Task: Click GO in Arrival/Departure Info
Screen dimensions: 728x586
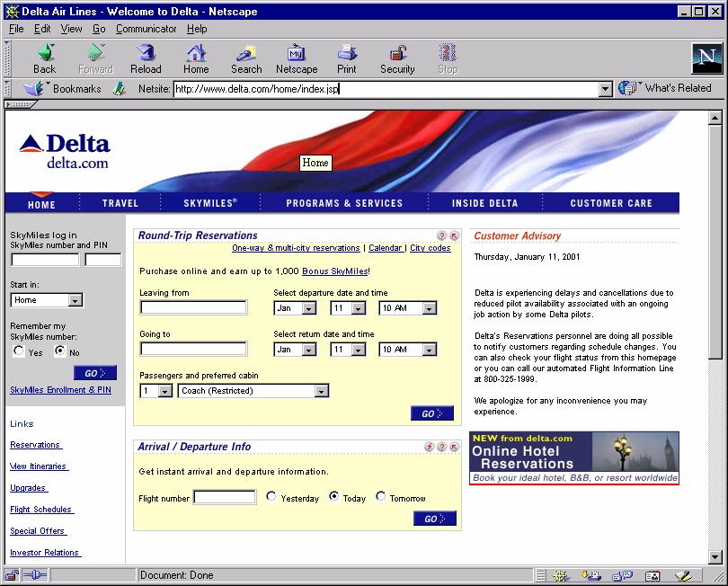Action: point(435,519)
